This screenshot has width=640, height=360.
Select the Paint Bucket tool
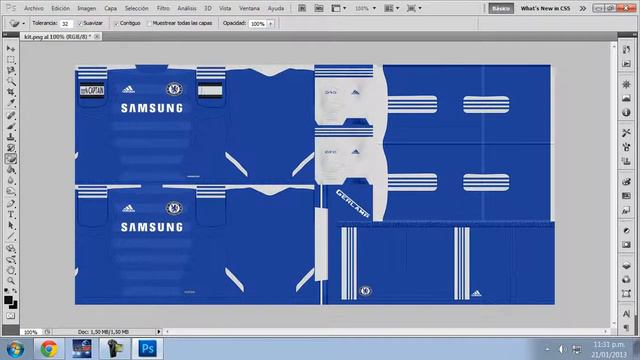click(11, 170)
